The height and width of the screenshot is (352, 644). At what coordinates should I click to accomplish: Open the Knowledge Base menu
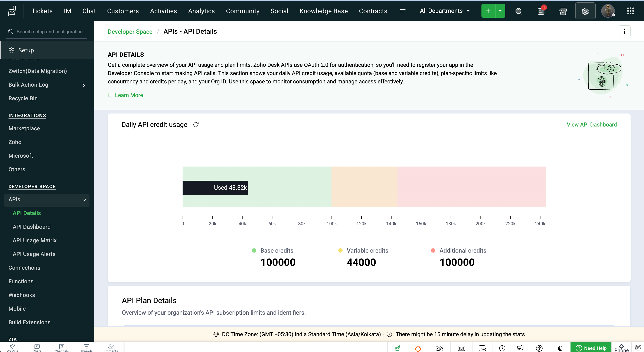[x=324, y=11]
